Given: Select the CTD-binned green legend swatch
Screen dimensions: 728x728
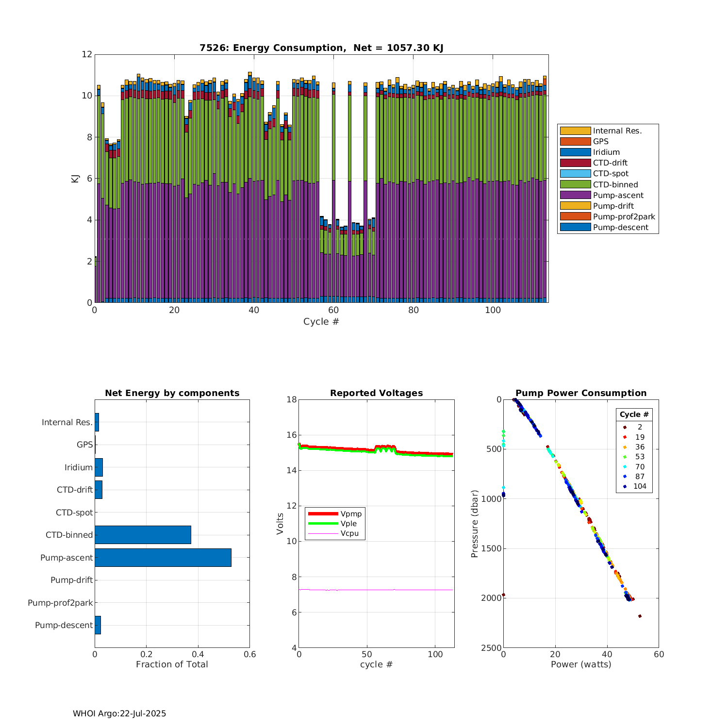Looking at the screenshot, I should pos(575,184).
